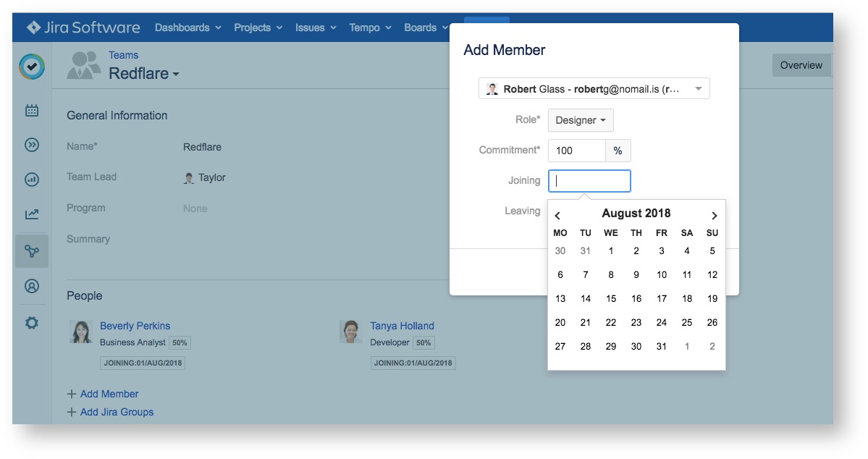Open the settings gear icon

tap(32, 323)
